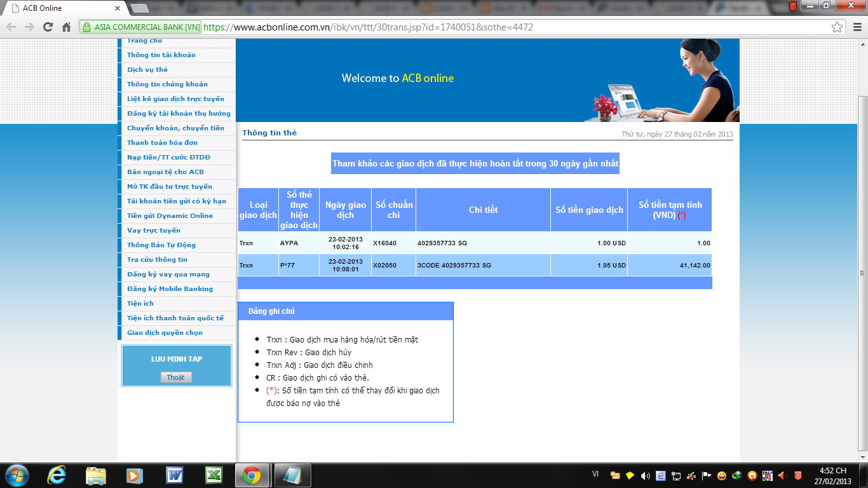Open Tiện ích thanh toán quốc tế
This screenshot has height=488, width=868.
point(175,318)
